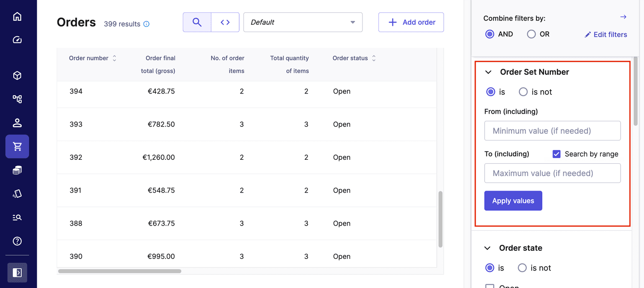Click the Minimum value input field
Viewport: 644px width, 288px height.
coord(552,131)
